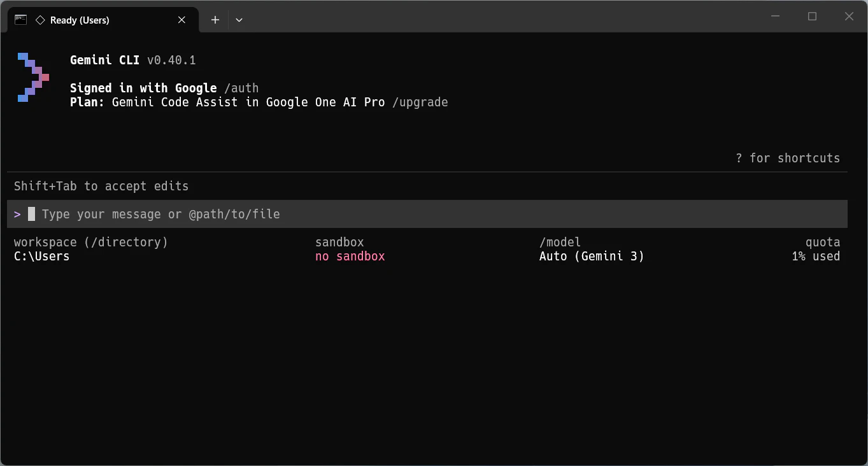Click the ">" prompt symbol
Image resolution: width=868 pixels, height=466 pixels.
point(17,214)
